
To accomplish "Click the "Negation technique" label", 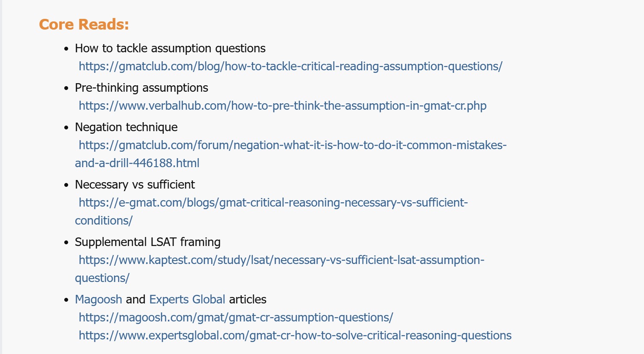I will click(x=126, y=127).
